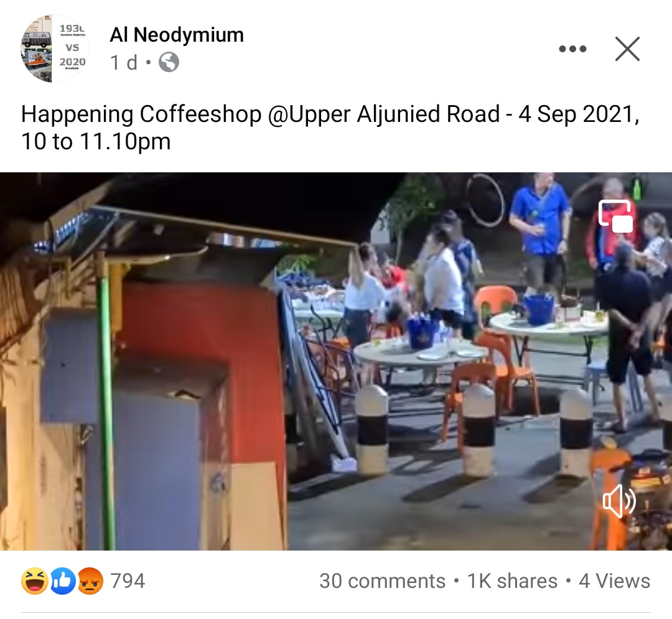Screen dimensions: 672x619
Task: Play the coffeeshop video
Action: coord(336,361)
